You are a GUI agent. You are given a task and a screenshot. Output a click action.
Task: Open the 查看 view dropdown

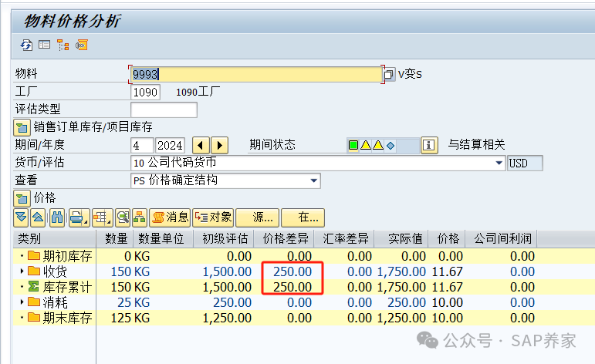(x=314, y=181)
